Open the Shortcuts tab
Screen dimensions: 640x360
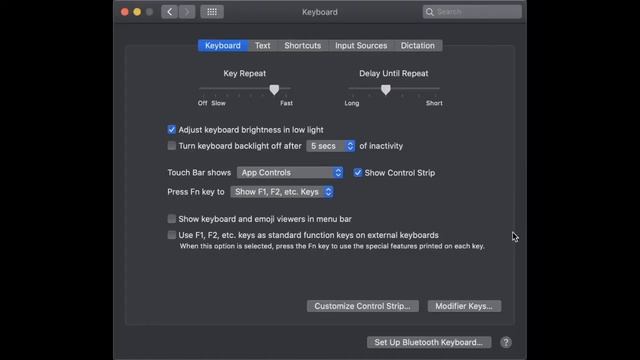[302, 45]
